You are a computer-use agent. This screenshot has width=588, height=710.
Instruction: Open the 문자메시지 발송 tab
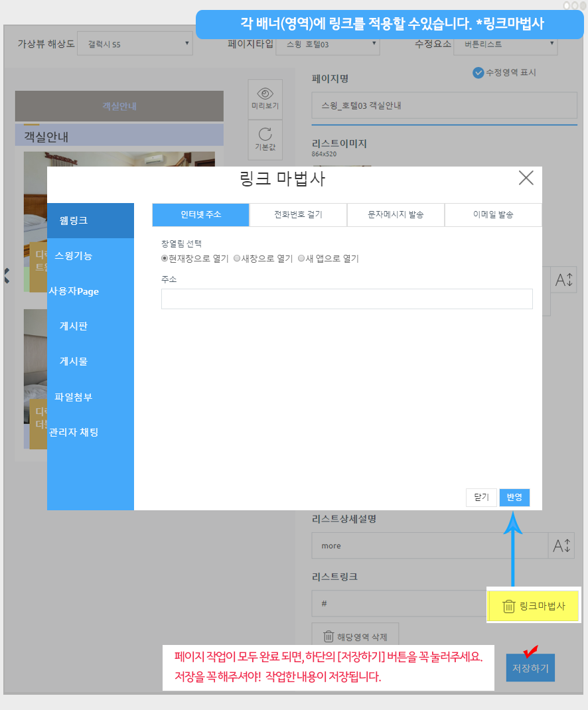pyautogui.click(x=396, y=215)
